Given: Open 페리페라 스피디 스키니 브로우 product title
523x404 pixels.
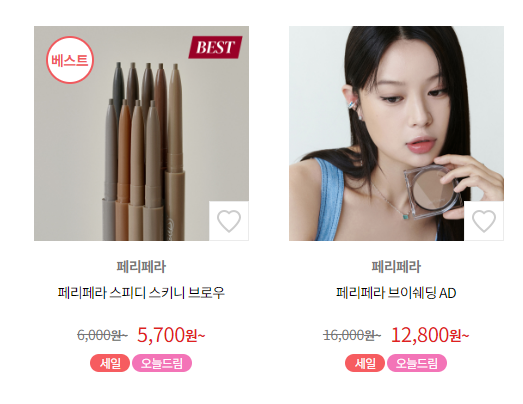Looking at the screenshot, I should pos(141,293).
